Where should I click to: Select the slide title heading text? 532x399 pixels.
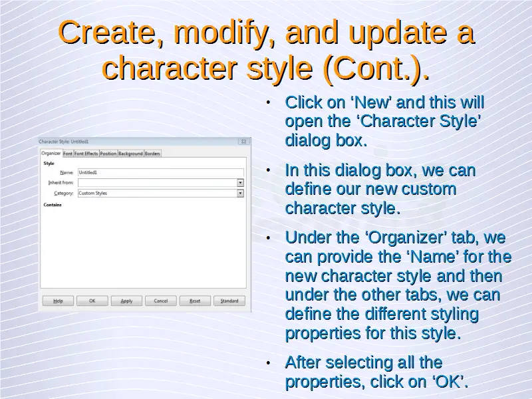pyautogui.click(x=266, y=50)
